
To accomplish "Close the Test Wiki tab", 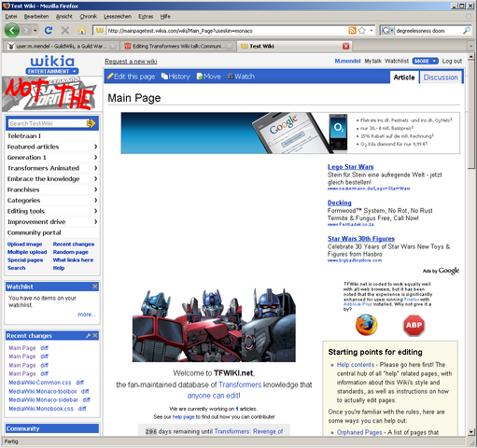I will pos(345,47).
